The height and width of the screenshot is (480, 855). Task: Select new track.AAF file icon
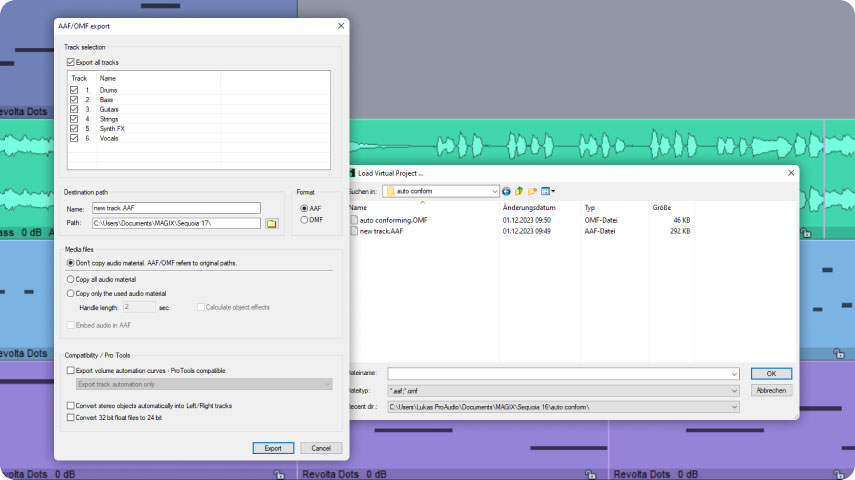[x=354, y=231]
